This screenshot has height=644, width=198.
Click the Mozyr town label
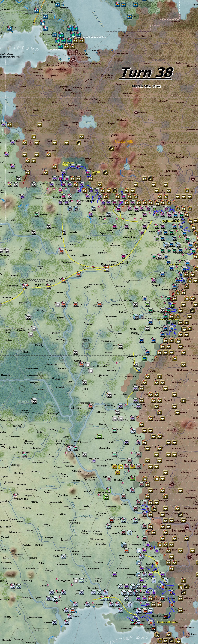coord(33,383)
